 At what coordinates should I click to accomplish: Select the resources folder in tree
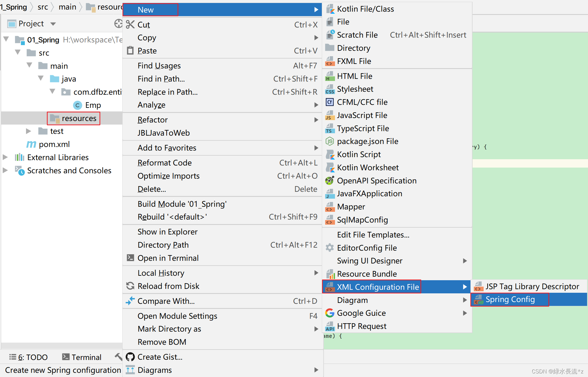(x=73, y=118)
